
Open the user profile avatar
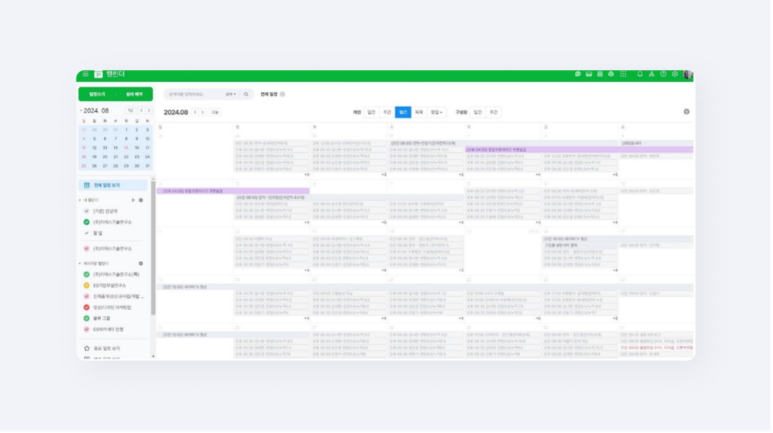point(688,74)
